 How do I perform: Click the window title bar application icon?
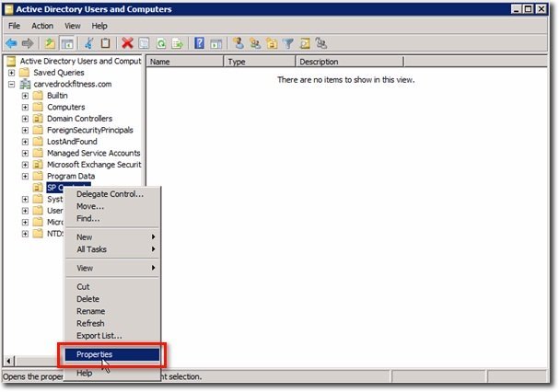click(x=9, y=9)
